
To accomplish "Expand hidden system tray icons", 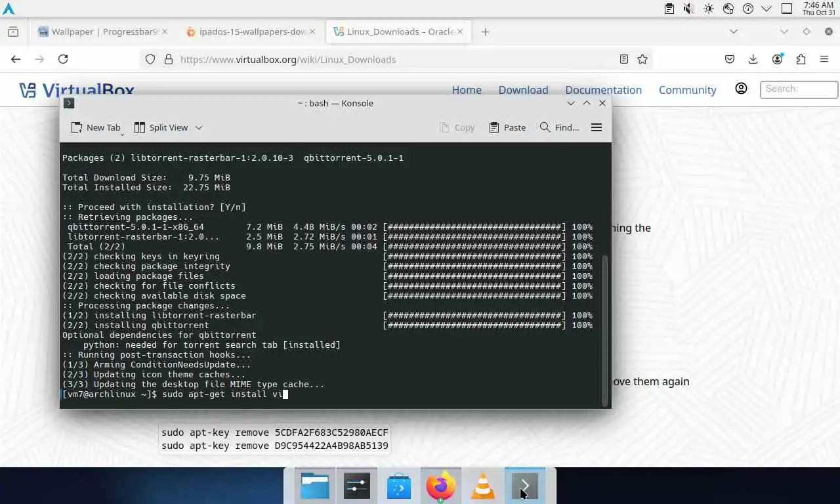I will (766, 9).
